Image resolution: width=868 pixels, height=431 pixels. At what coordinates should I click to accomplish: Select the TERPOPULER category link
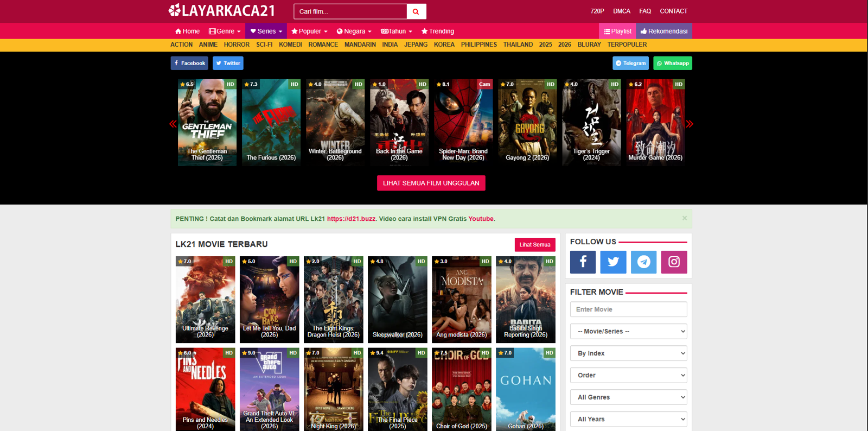coord(627,45)
